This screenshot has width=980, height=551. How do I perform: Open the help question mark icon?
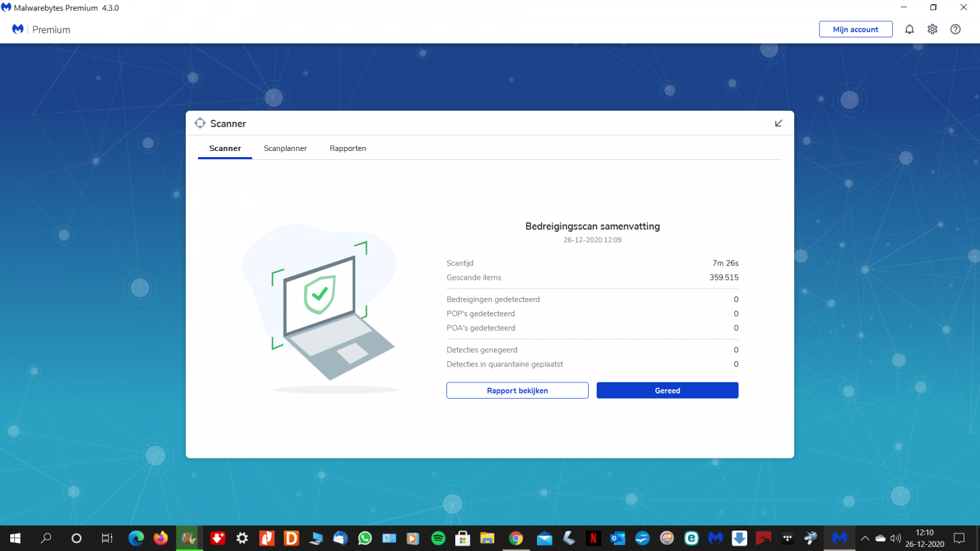click(x=955, y=29)
